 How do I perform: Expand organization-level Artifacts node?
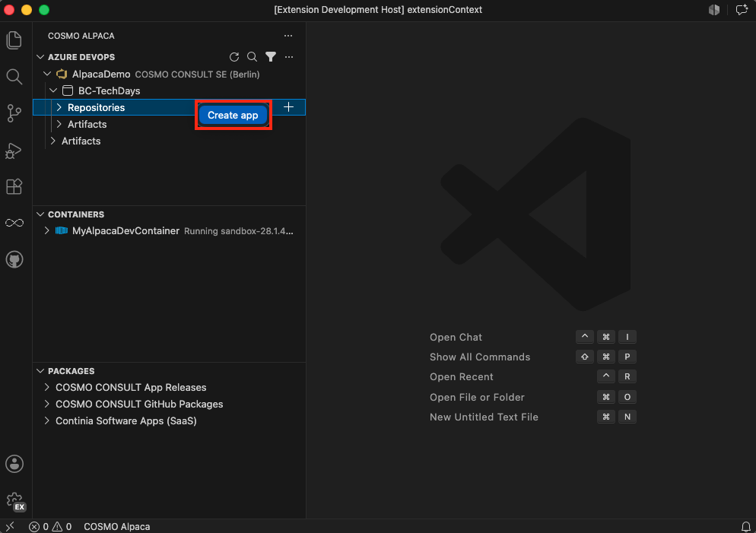(x=53, y=141)
